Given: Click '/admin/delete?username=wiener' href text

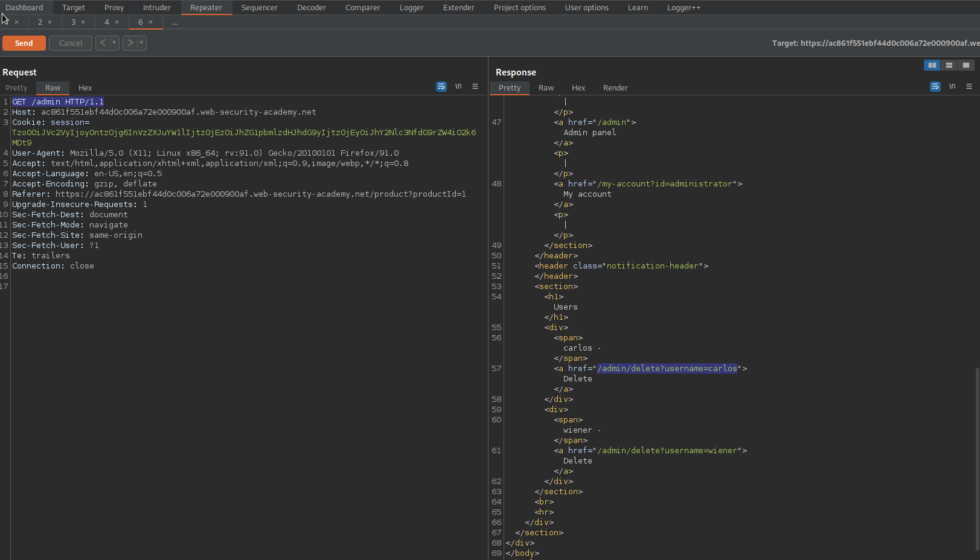Looking at the screenshot, I should tap(667, 450).
